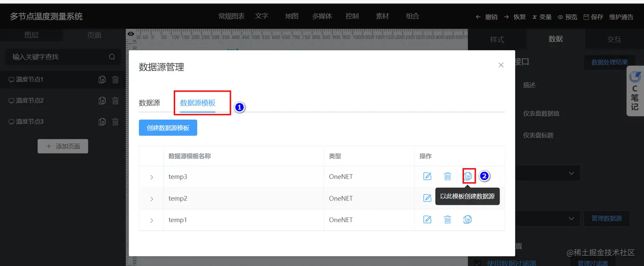Expand the temp3 row
The width and height of the screenshot is (644, 266).
pyautogui.click(x=152, y=177)
